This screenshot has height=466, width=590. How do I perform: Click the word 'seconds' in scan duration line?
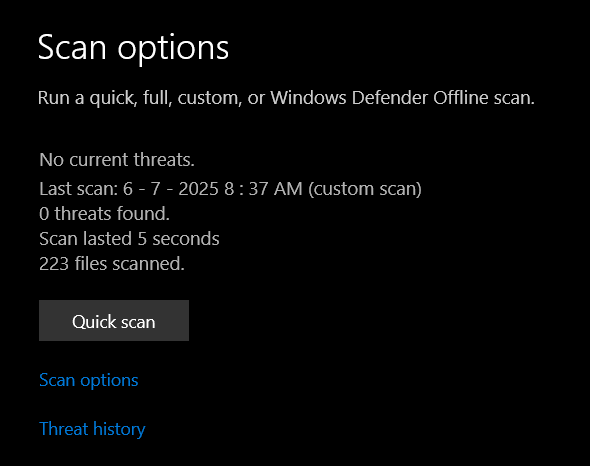(x=186, y=239)
